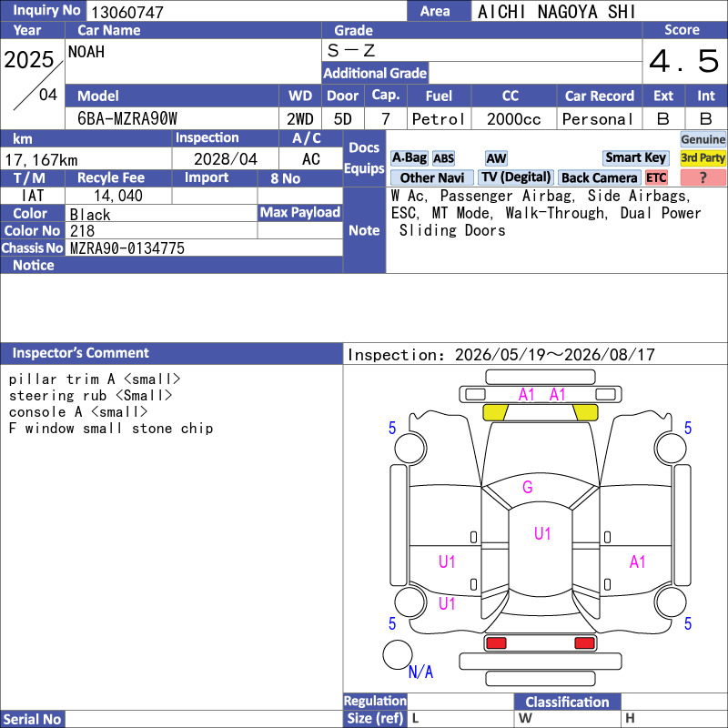Click the U1 mark on the roof
728x728 pixels.
(x=542, y=534)
